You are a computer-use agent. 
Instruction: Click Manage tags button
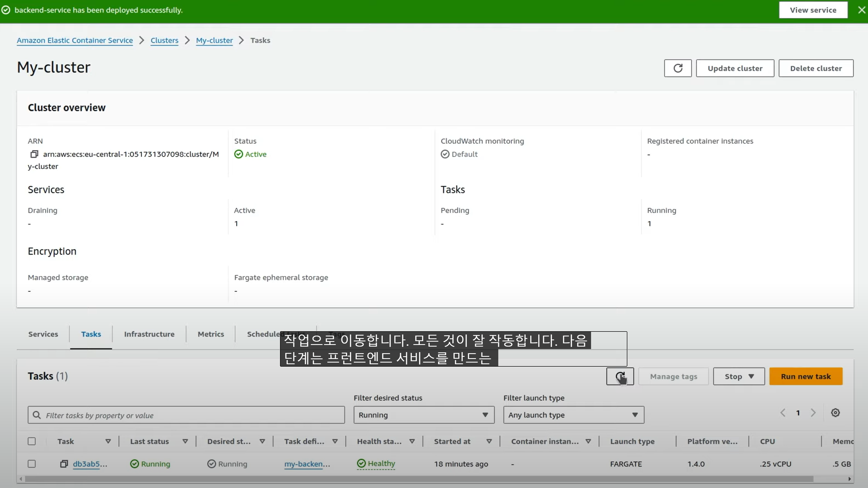[674, 377]
